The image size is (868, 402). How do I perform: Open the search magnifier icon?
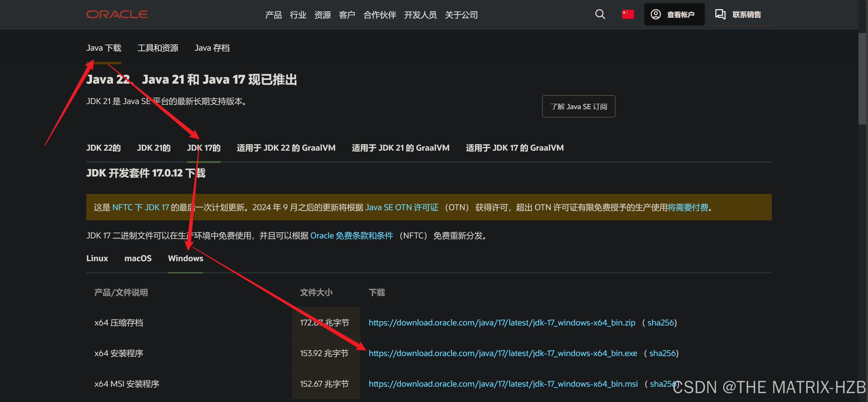click(600, 14)
